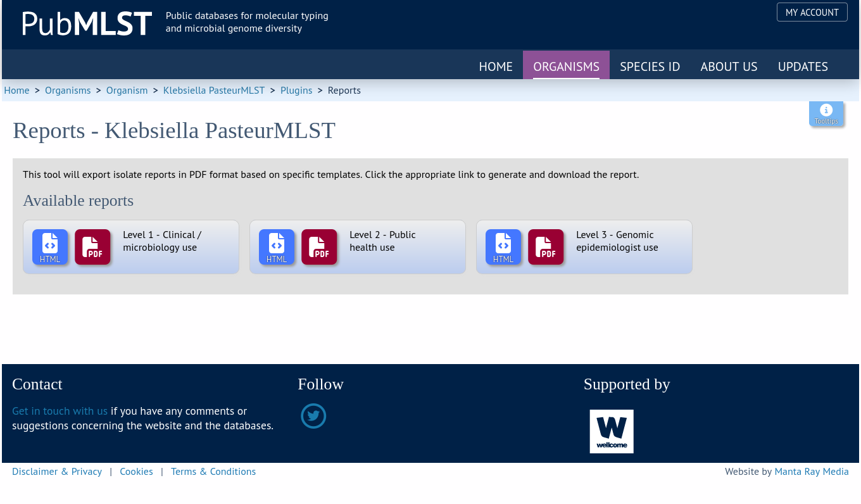
Task: Download Level 3 Genomic epidemiologist PDF report
Action: pos(546,247)
